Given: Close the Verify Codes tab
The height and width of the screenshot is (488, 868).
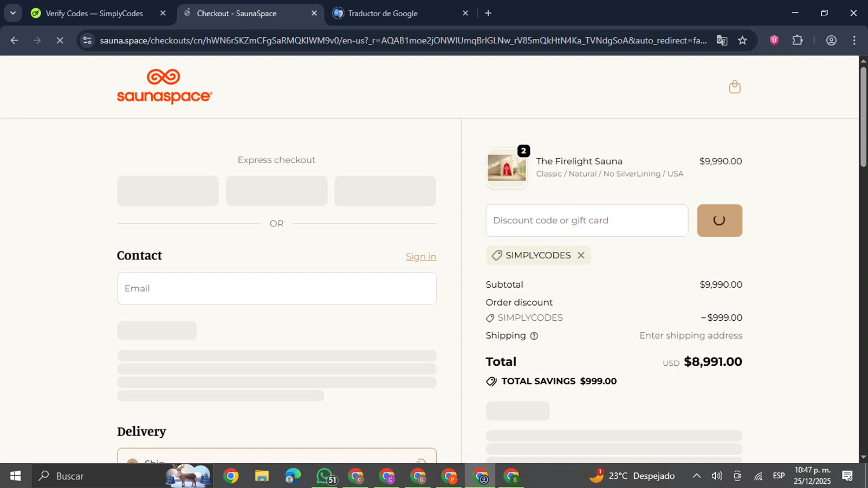Looking at the screenshot, I should click(163, 13).
